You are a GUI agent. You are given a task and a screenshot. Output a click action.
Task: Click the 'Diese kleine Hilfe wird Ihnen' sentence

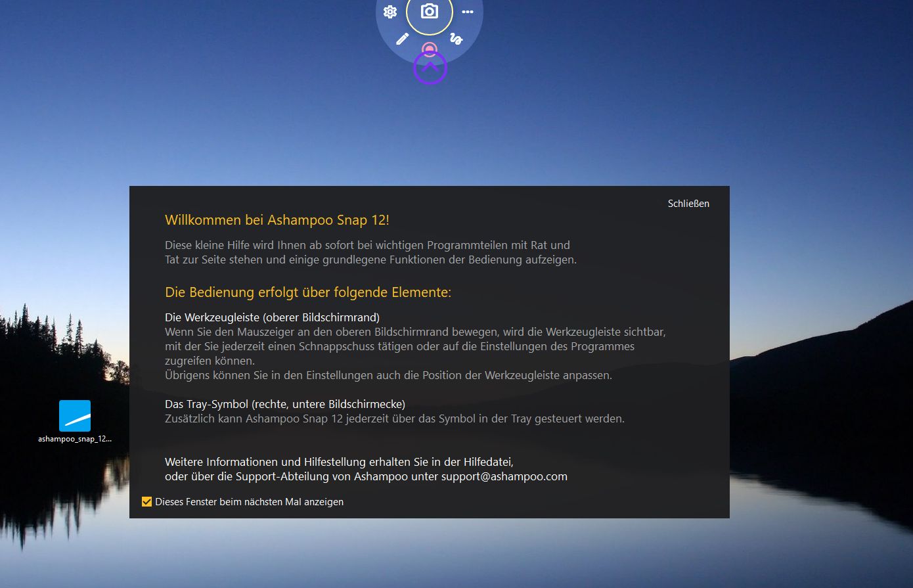[x=370, y=252]
